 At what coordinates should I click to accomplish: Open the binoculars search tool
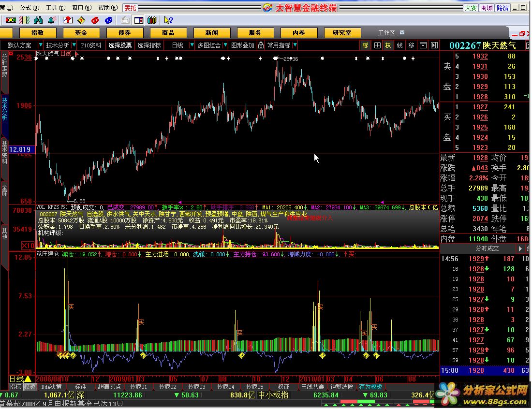pos(38,20)
